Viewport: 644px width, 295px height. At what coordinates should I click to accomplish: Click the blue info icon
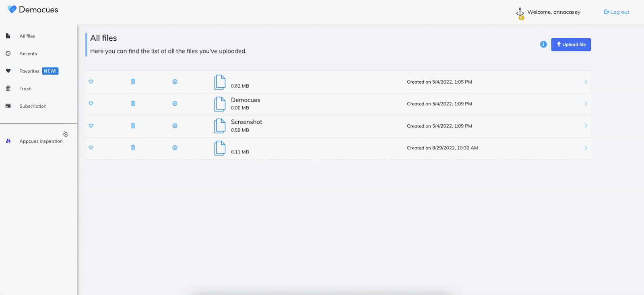click(543, 44)
